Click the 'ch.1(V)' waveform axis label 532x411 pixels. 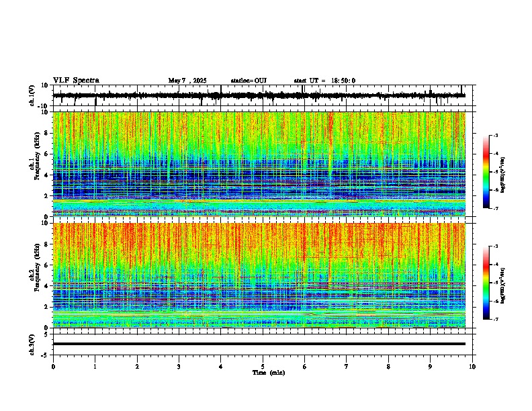[32, 95]
